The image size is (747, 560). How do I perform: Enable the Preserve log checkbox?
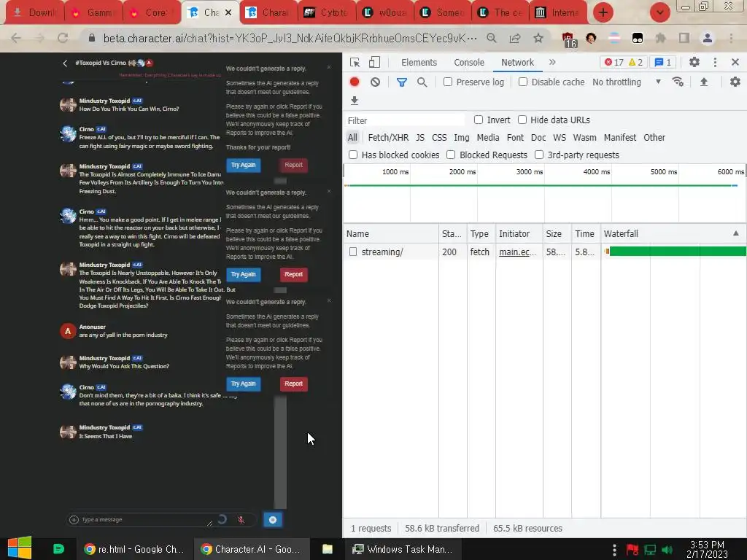pyautogui.click(x=448, y=82)
